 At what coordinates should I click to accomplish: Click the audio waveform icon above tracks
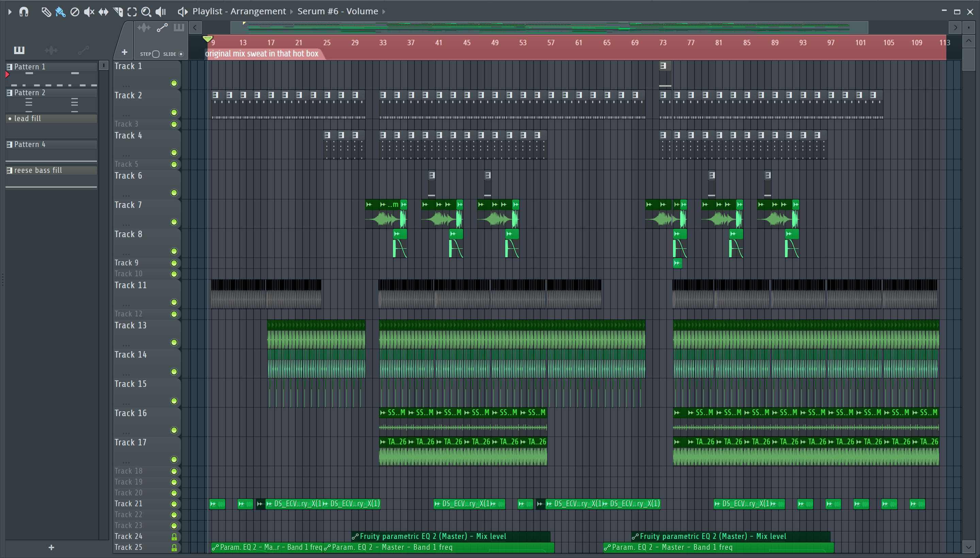[144, 28]
